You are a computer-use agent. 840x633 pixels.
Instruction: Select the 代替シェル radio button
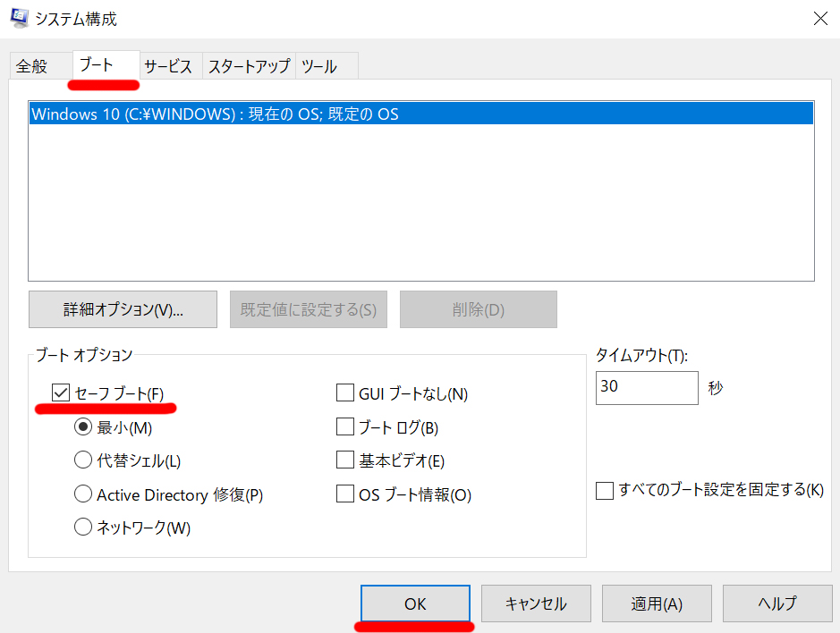[x=83, y=460]
